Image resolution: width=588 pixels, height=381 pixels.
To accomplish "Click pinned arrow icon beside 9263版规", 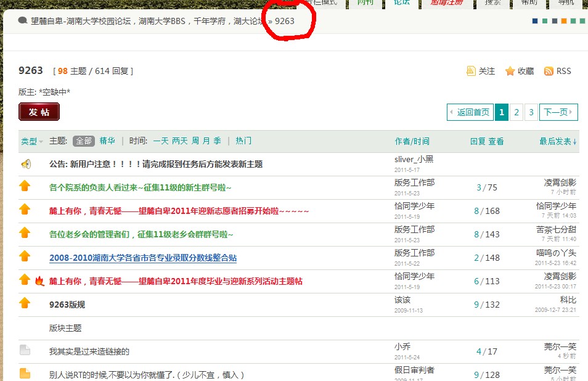I will (25, 303).
